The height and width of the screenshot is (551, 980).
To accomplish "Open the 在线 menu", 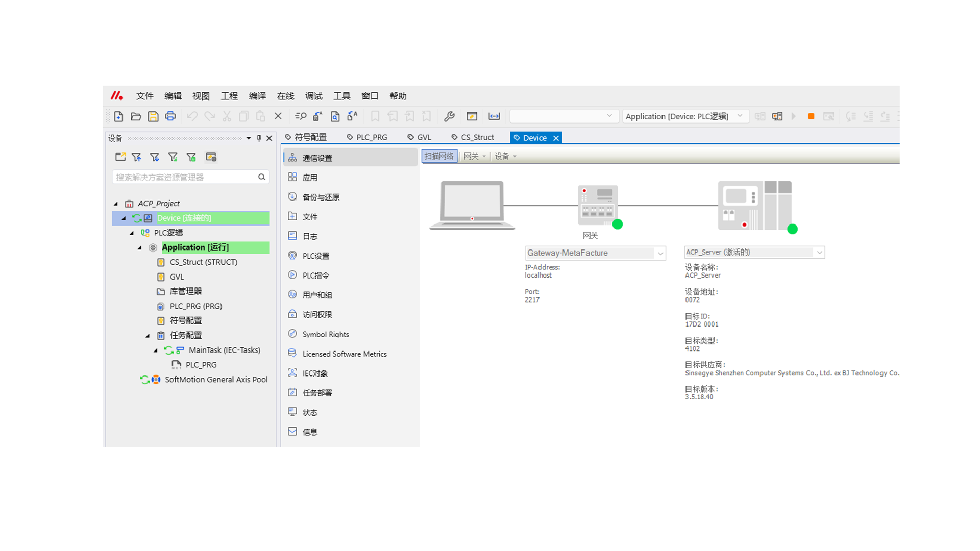I will (285, 96).
